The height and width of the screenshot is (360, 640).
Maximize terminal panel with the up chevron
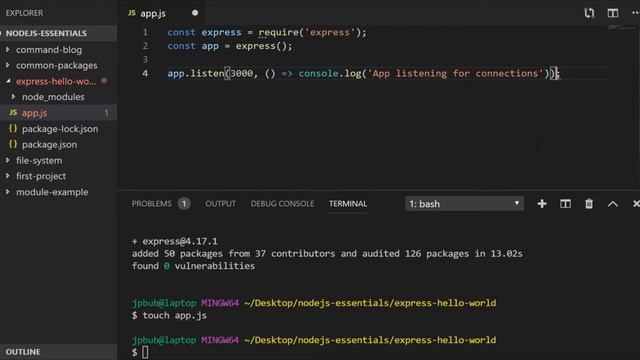point(612,204)
